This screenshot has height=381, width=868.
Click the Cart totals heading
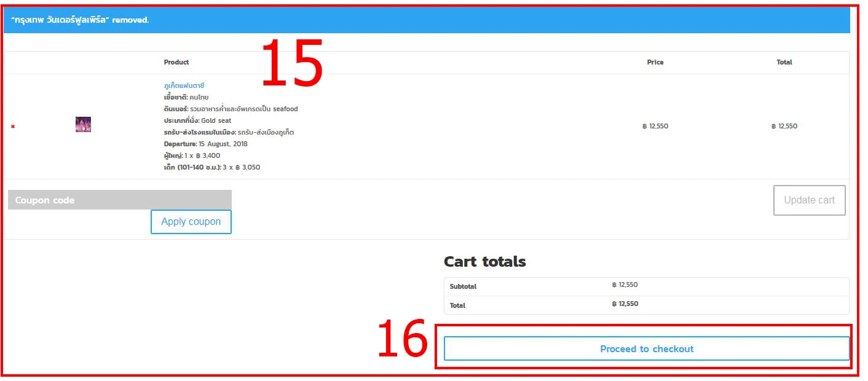[484, 262]
